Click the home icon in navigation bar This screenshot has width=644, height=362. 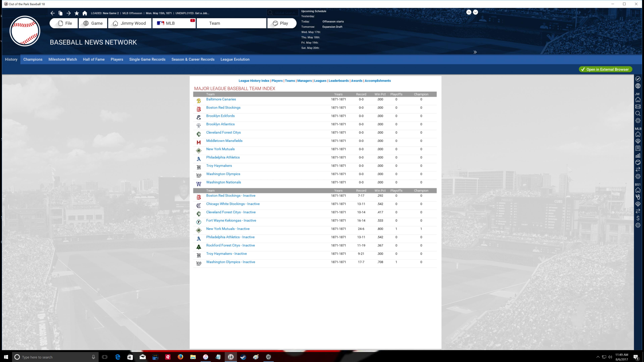pos(85,13)
